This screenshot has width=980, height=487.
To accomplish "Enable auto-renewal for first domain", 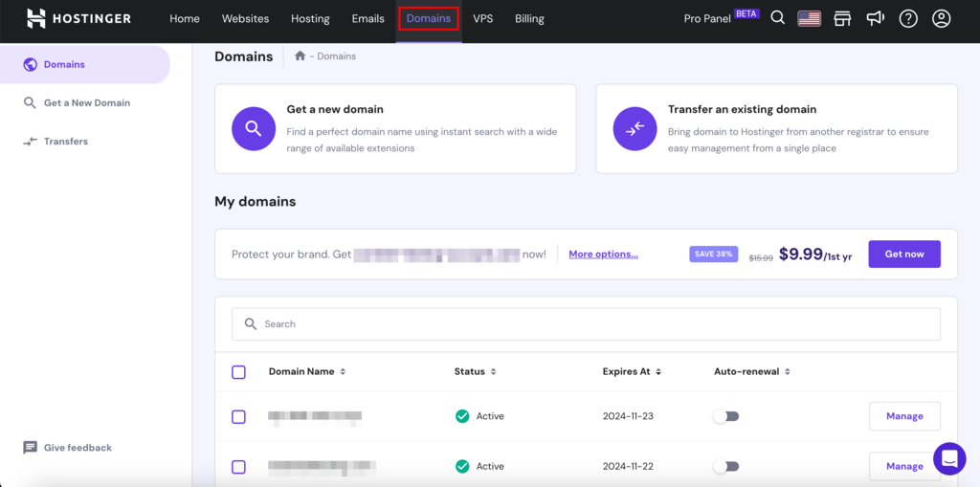I will pos(726,416).
